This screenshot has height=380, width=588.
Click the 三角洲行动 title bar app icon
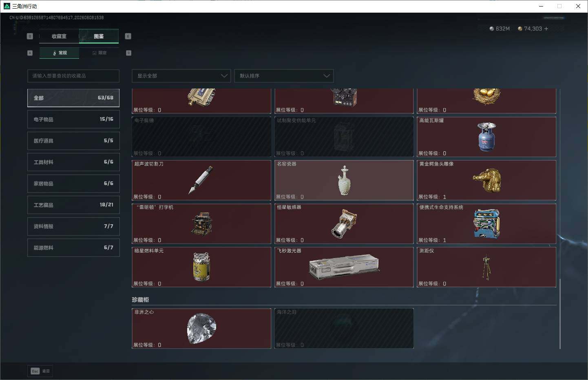(x=7, y=6)
